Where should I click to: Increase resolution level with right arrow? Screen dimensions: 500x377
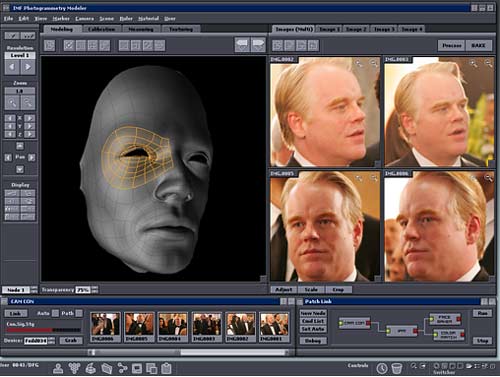coord(28,67)
